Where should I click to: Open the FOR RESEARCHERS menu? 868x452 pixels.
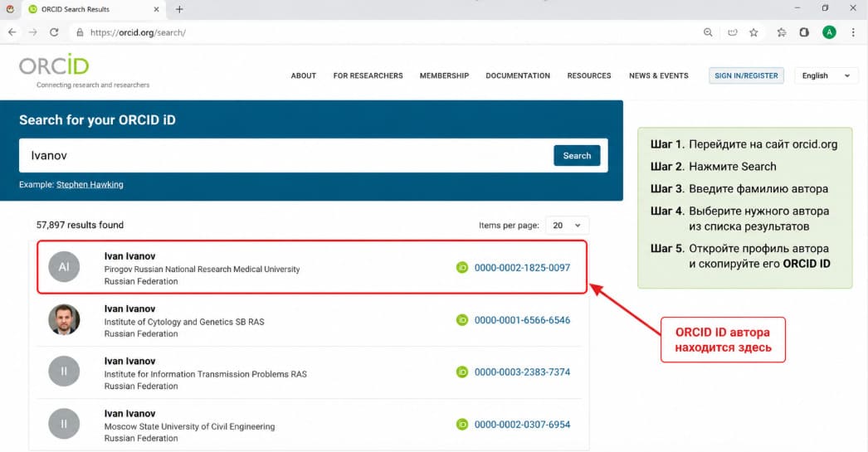coord(368,75)
